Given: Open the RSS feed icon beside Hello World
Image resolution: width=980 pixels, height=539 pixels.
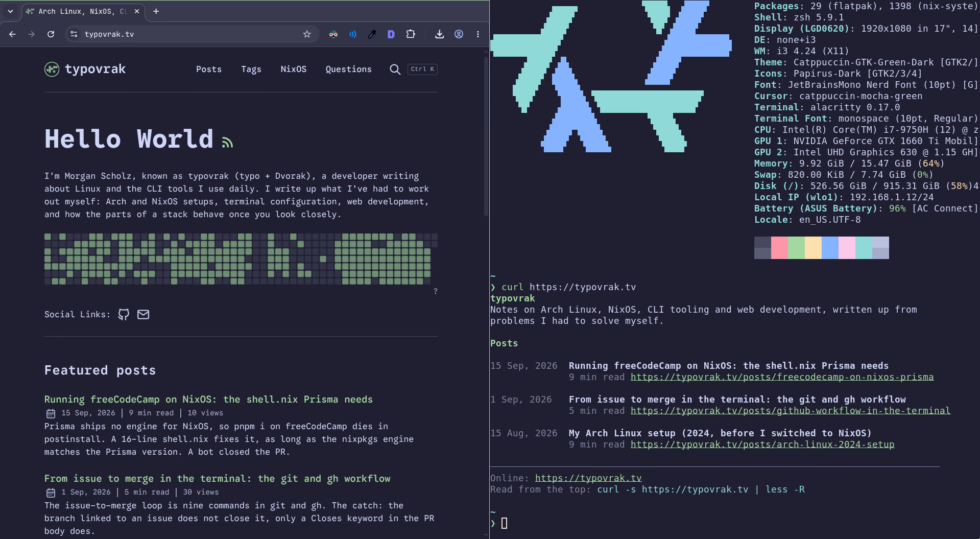Looking at the screenshot, I should [227, 143].
